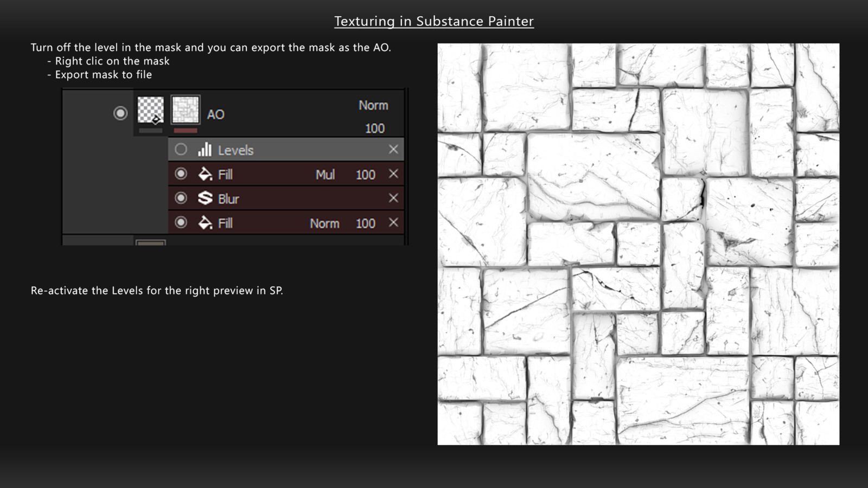Screen dimensions: 868x488
Task: Click the exported AO stone texture image
Action: pyautogui.click(x=639, y=244)
